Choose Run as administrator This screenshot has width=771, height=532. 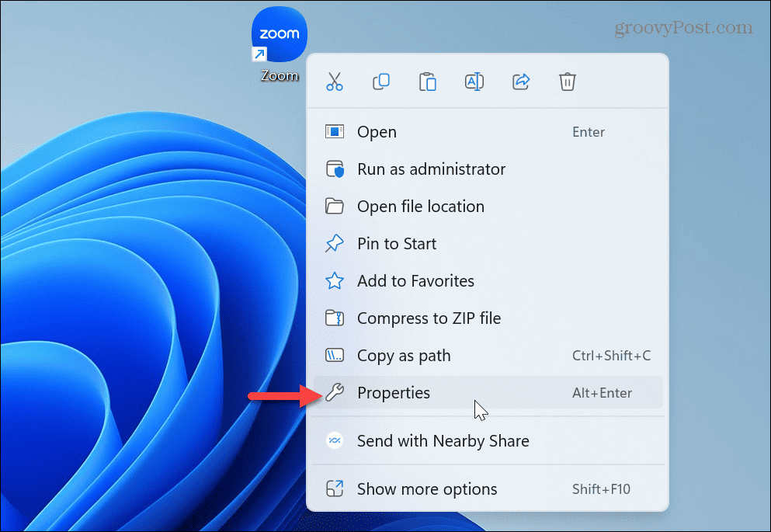click(x=431, y=169)
